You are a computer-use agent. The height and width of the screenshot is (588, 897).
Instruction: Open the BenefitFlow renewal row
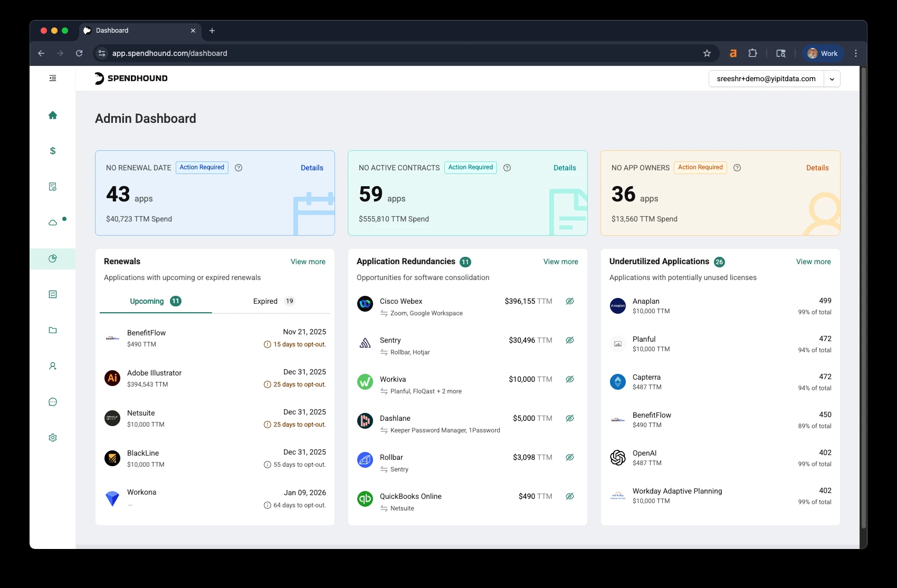pos(215,338)
